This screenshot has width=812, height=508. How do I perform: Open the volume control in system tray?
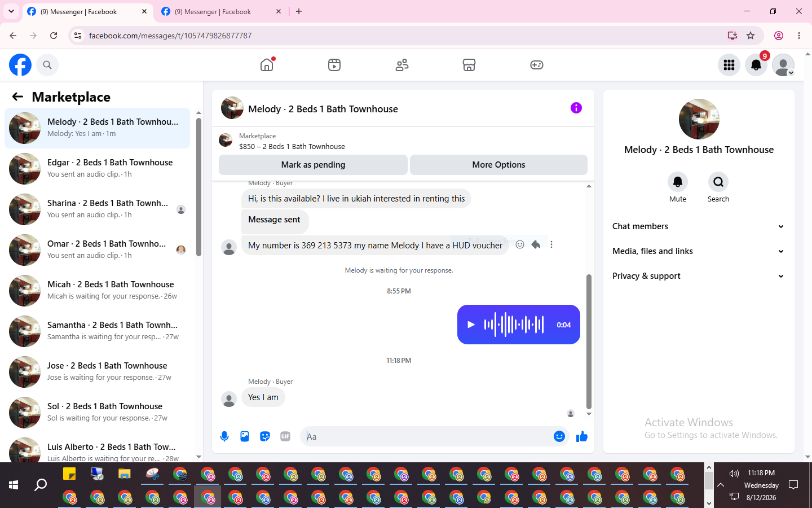pyautogui.click(x=734, y=474)
